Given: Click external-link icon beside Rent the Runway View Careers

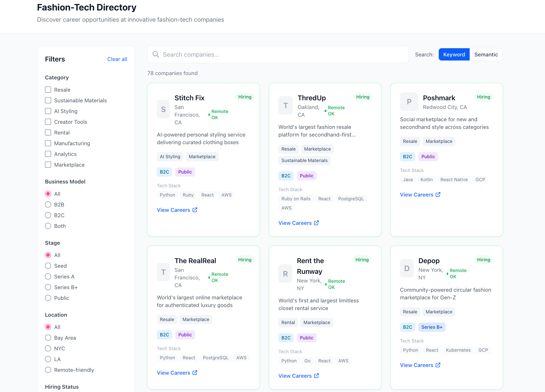Looking at the screenshot, I should (x=316, y=376).
